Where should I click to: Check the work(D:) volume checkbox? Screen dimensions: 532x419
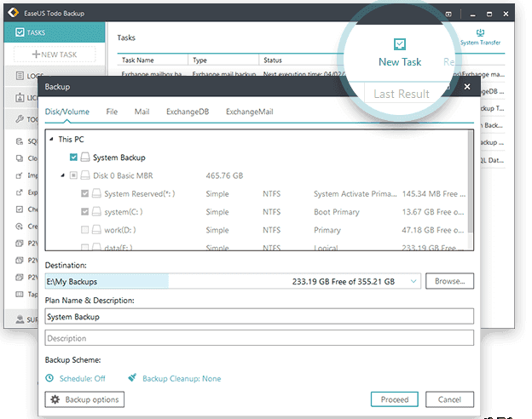84,230
